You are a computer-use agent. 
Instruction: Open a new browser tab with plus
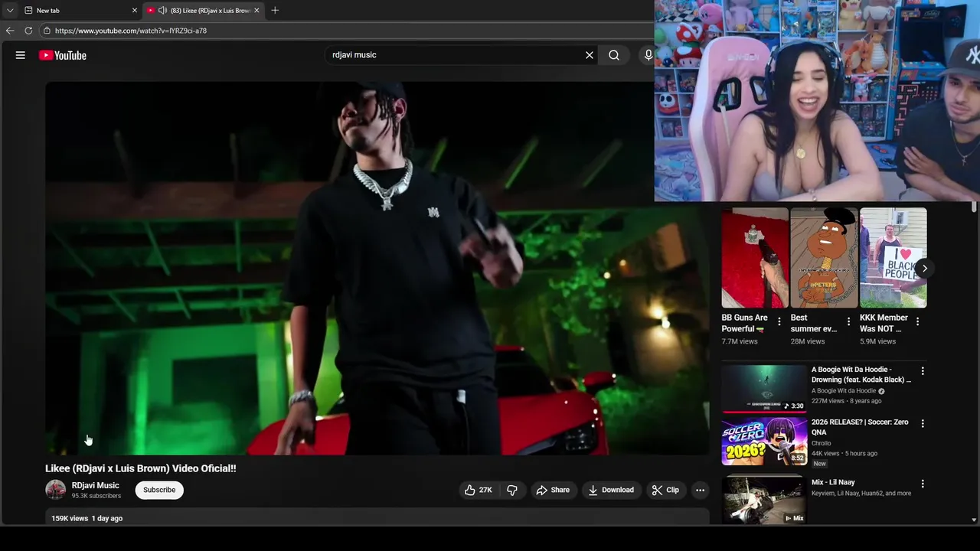pos(275,11)
